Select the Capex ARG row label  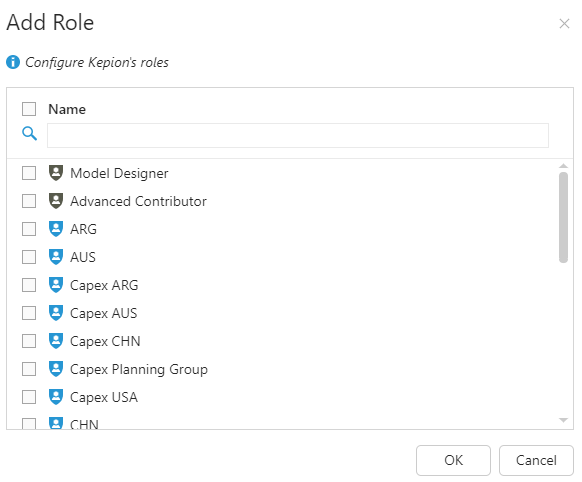[x=104, y=285]
